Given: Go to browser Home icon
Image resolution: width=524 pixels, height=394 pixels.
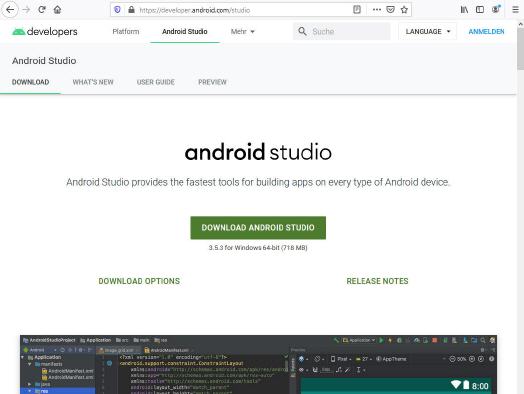Looking at the screenshot, I should point(57,10).
